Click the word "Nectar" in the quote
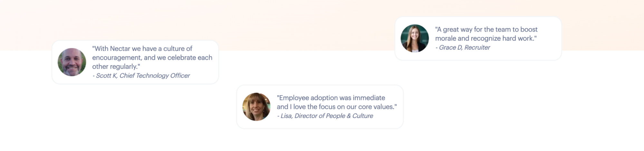The image size is (644, 151). (x=120, y=49)
